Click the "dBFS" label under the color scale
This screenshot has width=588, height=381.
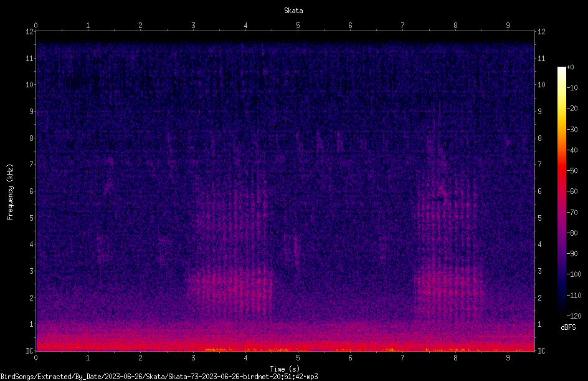tap(568, 327)
